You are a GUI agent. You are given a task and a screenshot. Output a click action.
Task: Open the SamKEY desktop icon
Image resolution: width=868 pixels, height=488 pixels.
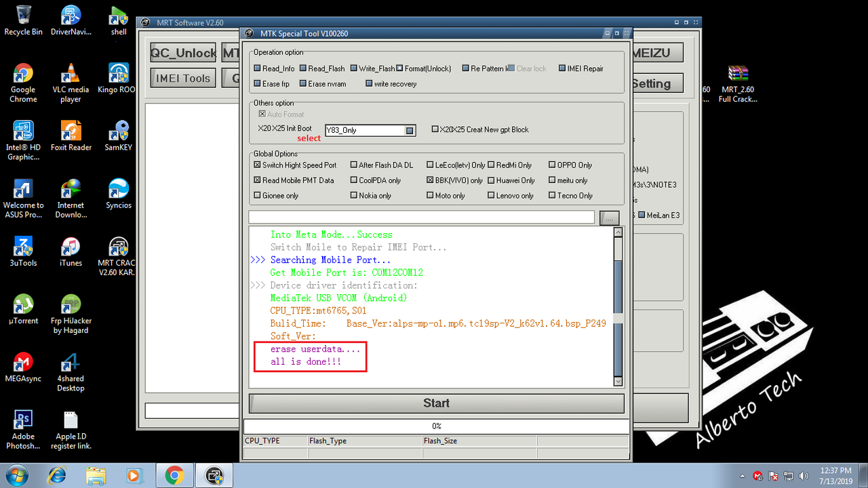(x=118, y=136)
